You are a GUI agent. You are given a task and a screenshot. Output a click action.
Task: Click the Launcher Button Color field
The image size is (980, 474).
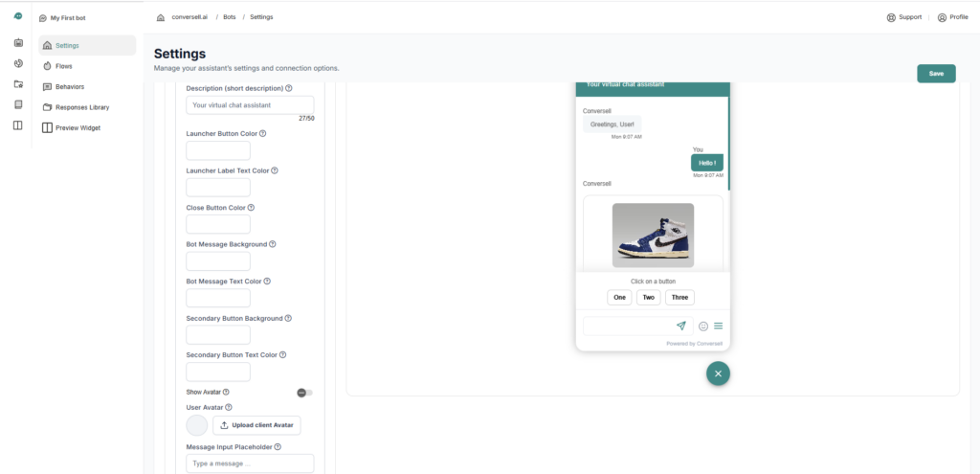click(x=218, y=151)
